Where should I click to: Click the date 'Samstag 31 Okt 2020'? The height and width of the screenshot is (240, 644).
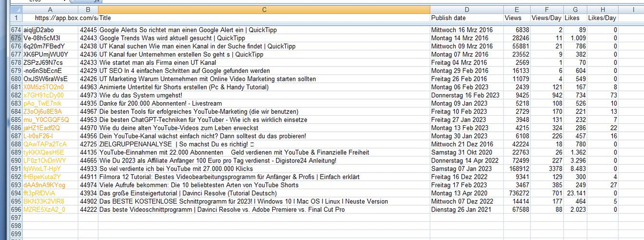point(460,152)
